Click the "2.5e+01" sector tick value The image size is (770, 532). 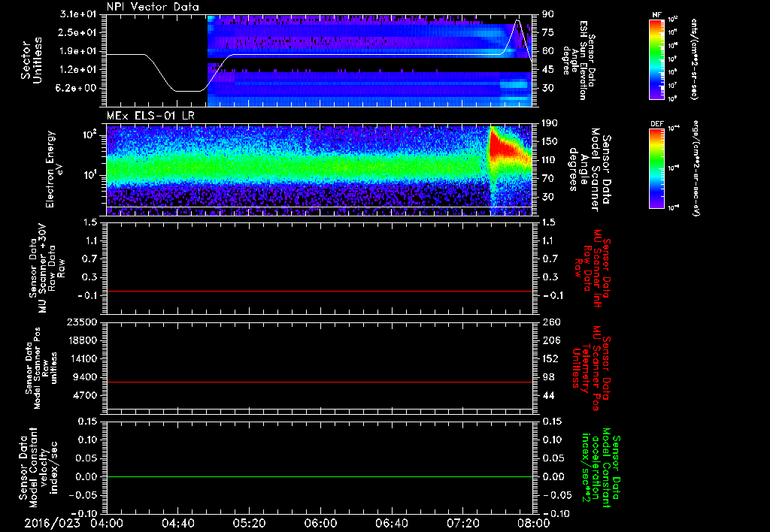(78, 32)
